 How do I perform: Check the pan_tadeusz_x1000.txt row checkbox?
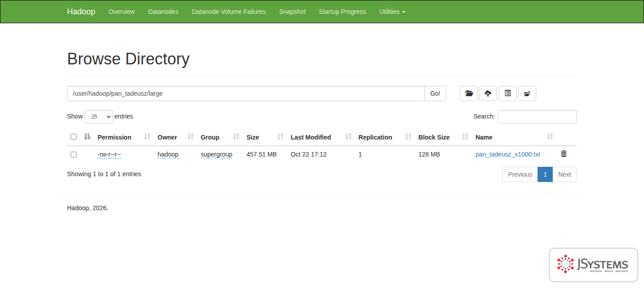(73, 154)
